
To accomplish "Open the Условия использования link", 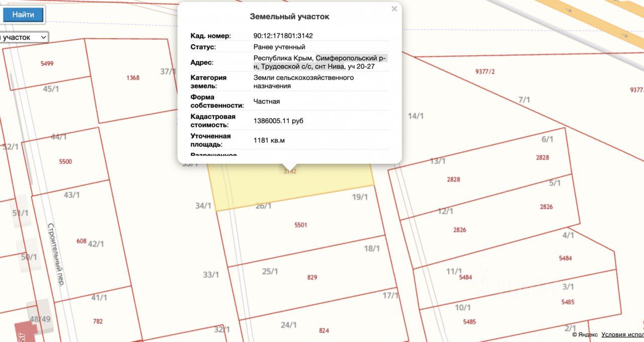I will point(622,334).
